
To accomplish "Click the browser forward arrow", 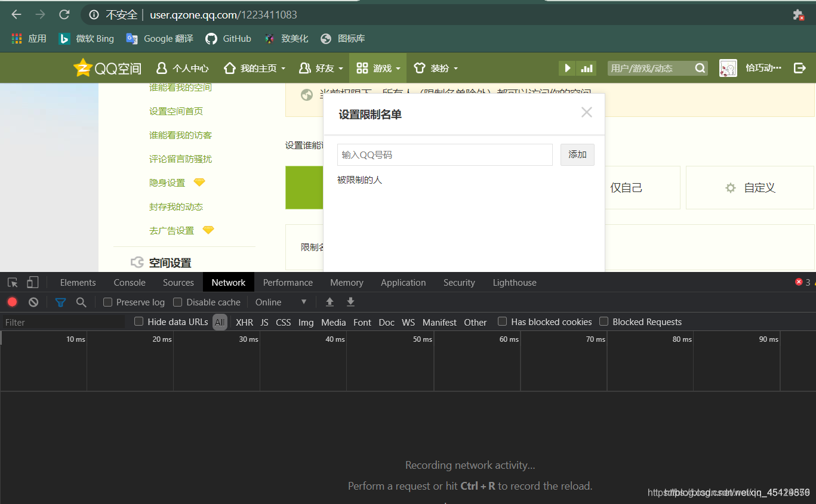I will pos(40,14).
